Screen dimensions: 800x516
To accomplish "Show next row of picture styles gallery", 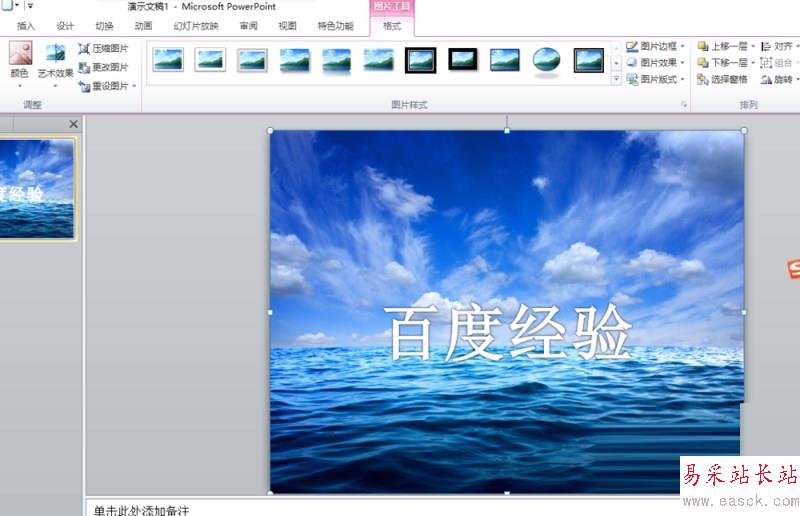I will [x=616, y=63].
